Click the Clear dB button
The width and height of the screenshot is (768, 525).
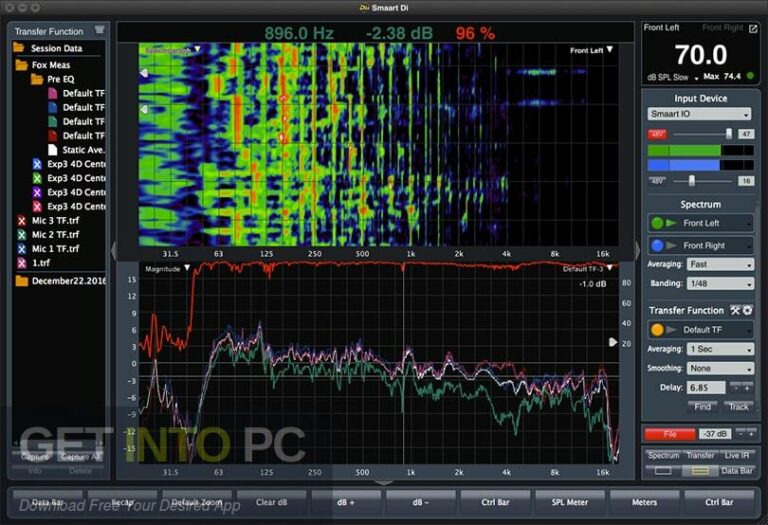click(x=271, y=502)
